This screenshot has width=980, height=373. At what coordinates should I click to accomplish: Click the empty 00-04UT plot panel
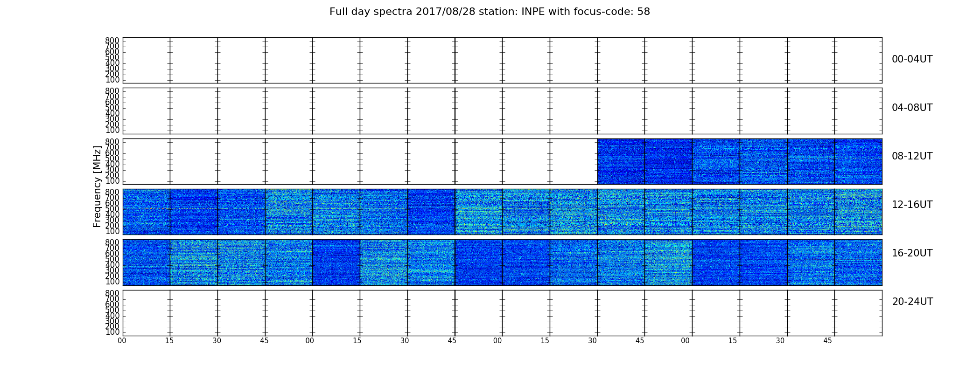502,60
